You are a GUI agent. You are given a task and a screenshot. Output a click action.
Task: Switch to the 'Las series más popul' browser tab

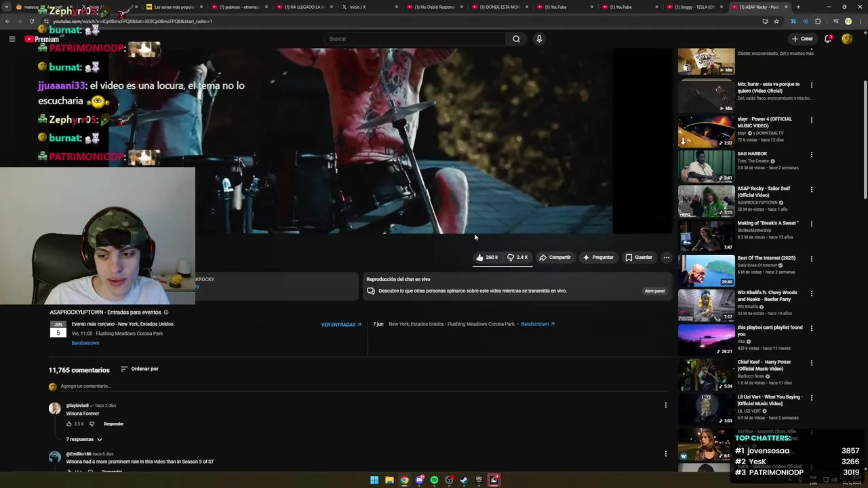pos(174,7)
